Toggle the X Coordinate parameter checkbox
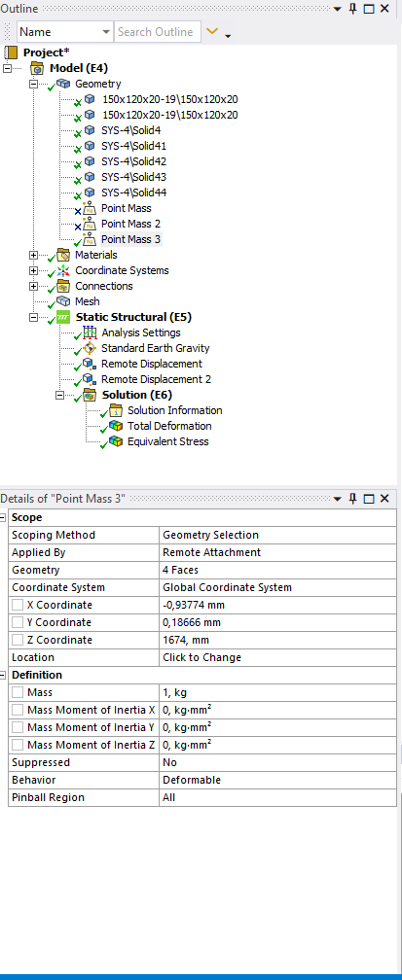The width and height of the screenshot is (402, 980). point(18,605)
